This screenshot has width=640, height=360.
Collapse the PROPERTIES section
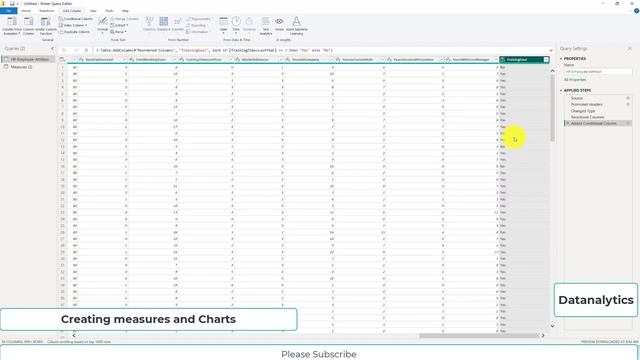(x=561, y=59)
